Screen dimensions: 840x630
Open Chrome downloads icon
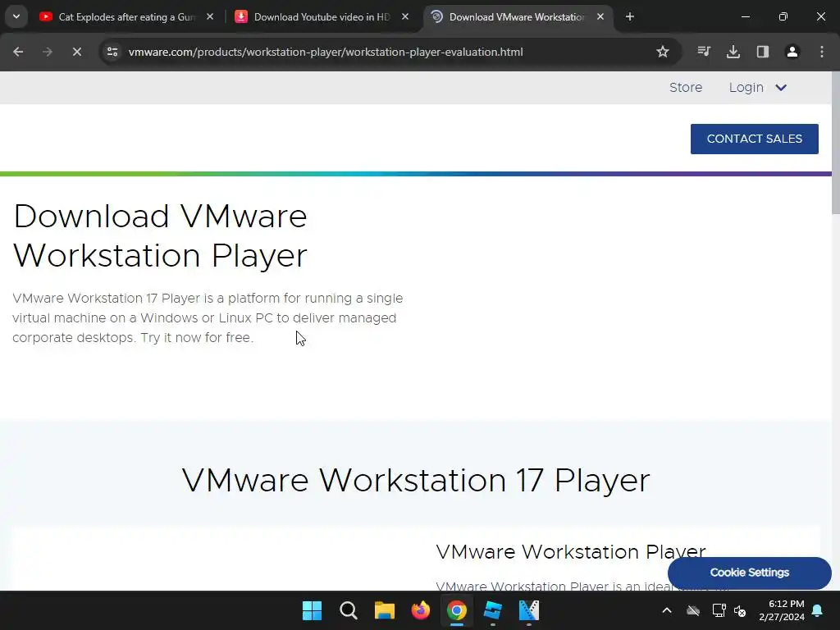pos(733,52)
